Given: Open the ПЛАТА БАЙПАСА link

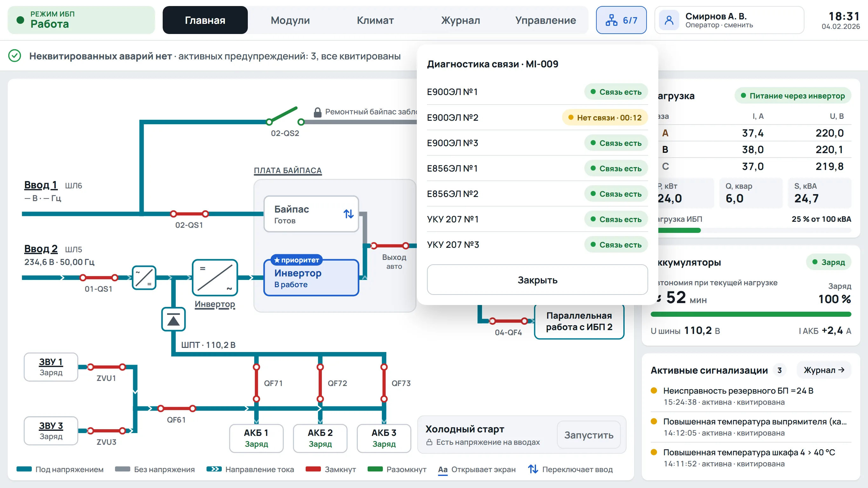Looking at the screenshot, I should (288, 170).
